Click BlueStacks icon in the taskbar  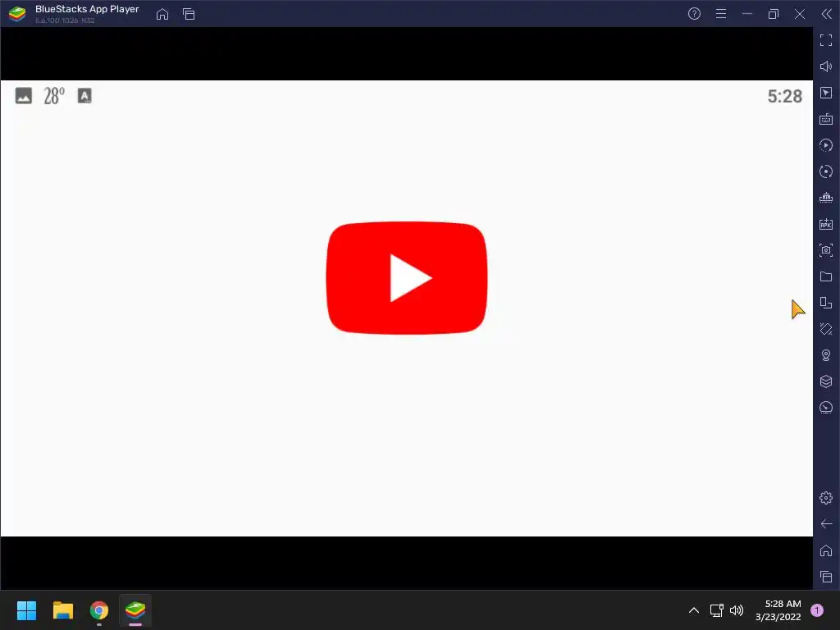135,610
